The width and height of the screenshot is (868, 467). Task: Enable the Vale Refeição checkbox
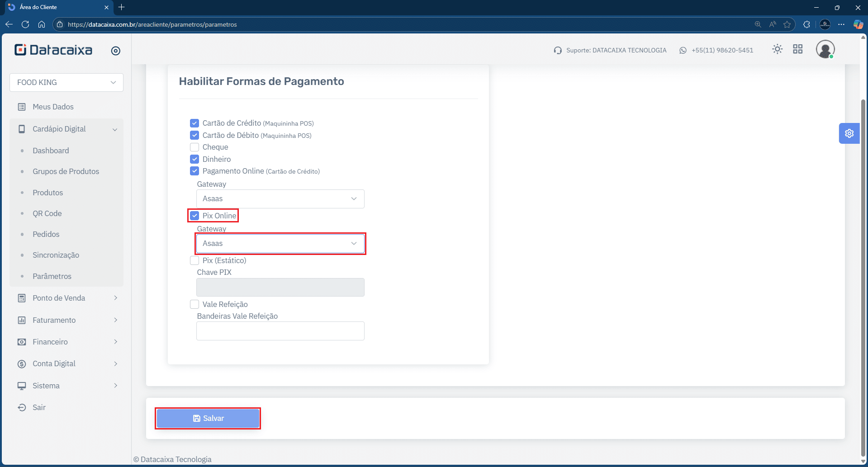point(194,304)
